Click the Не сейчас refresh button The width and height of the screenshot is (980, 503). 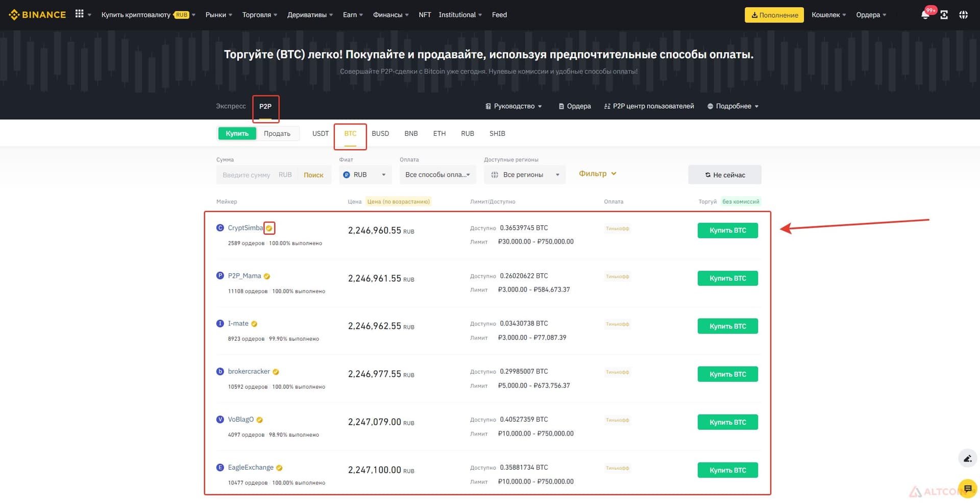click(725, 175)
